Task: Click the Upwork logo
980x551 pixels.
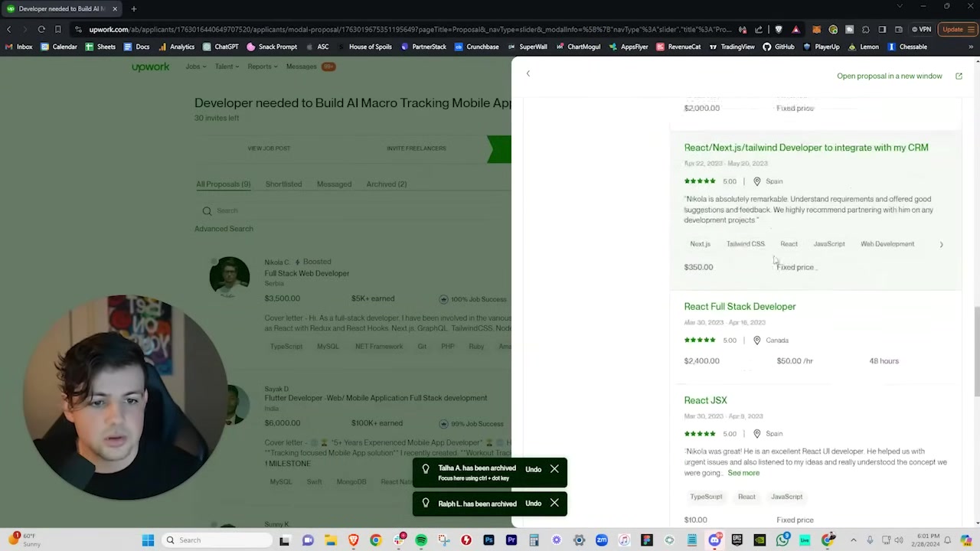Action: [151, 67]
